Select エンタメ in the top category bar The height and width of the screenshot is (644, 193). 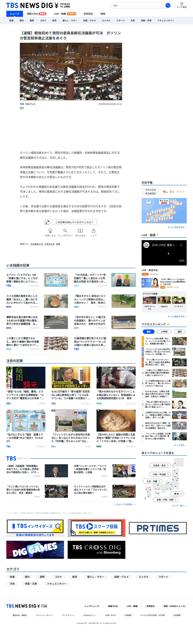coord(106,21)
